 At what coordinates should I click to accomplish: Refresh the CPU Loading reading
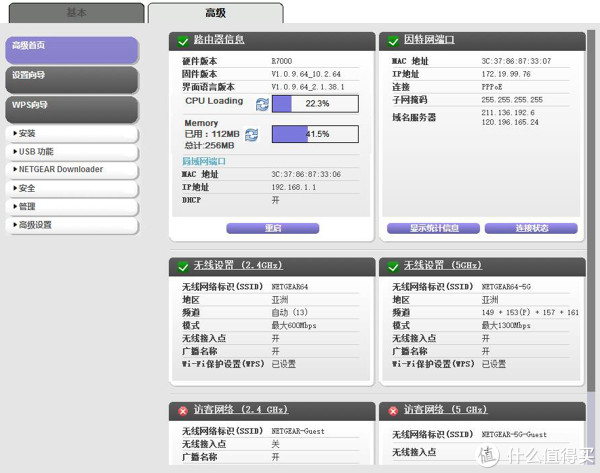pyautogui.click(x=262, y=104)
